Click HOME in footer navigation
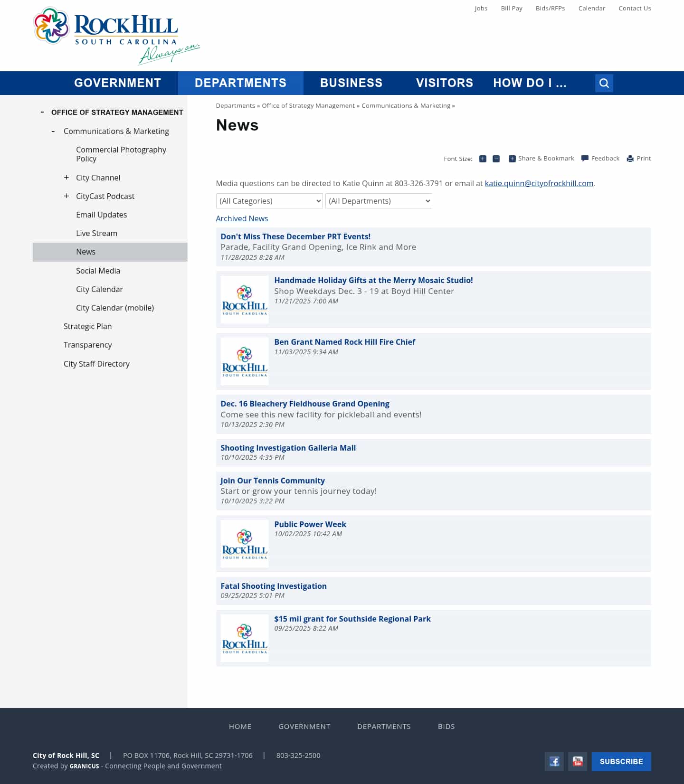 [240, 727]
